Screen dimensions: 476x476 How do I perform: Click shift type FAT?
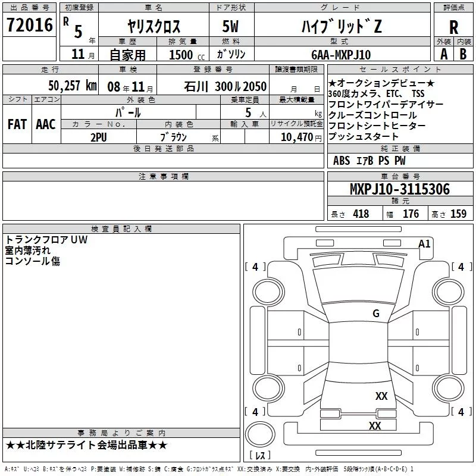[17, 124]
